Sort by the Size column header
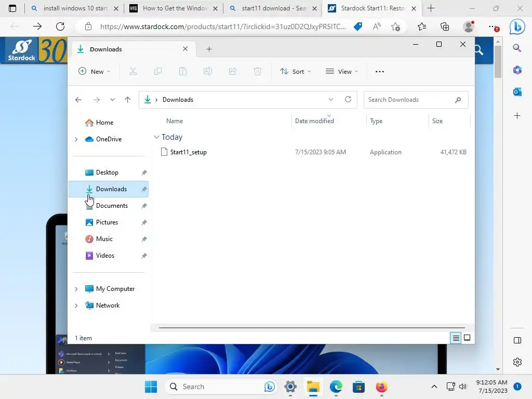This screenshot has width=532, height=399. coord(437,121)
